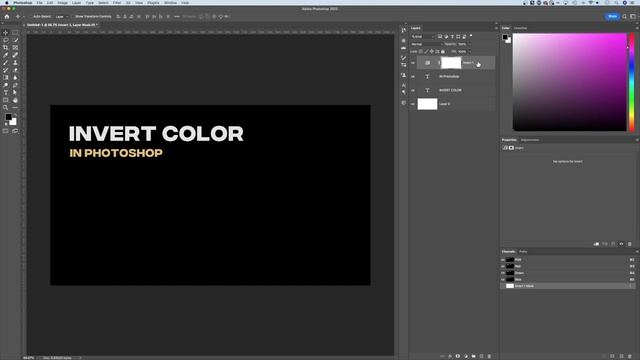Click the background color swatch in toolbar
Screen dimensions: 640x360
click(x=14, y=122)
